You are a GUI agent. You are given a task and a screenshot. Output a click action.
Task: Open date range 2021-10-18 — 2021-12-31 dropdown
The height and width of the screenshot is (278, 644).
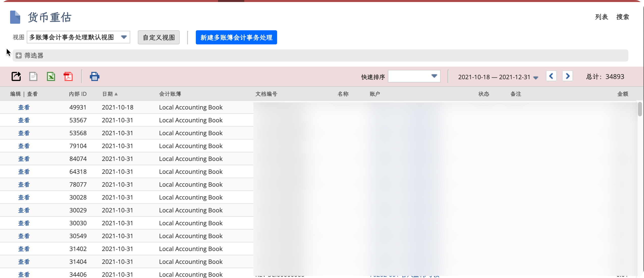point(498,77)
